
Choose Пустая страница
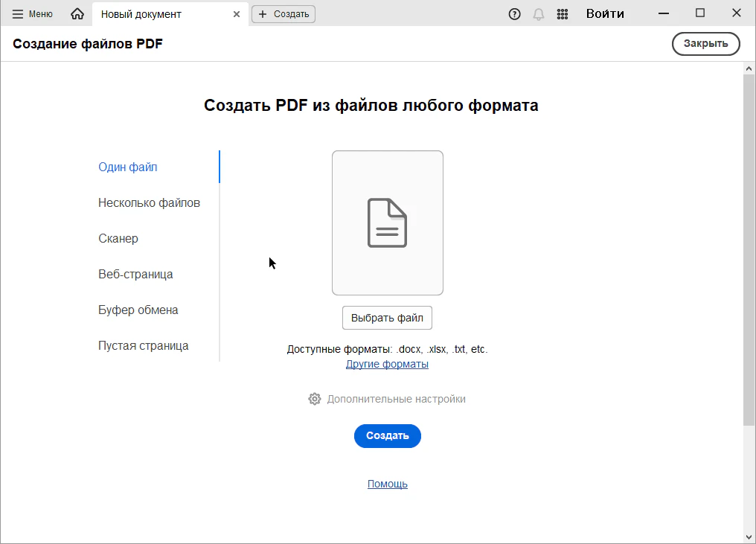(x=144, y=346)
